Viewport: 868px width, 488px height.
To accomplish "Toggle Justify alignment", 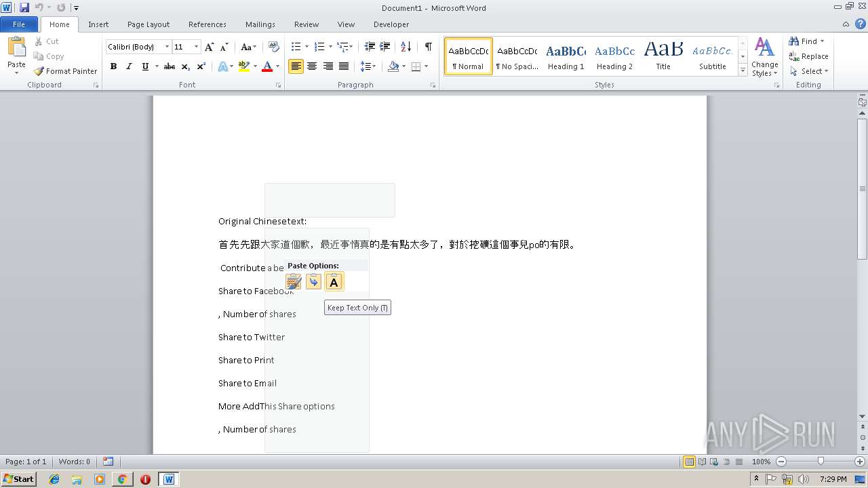I will (344, 66).
